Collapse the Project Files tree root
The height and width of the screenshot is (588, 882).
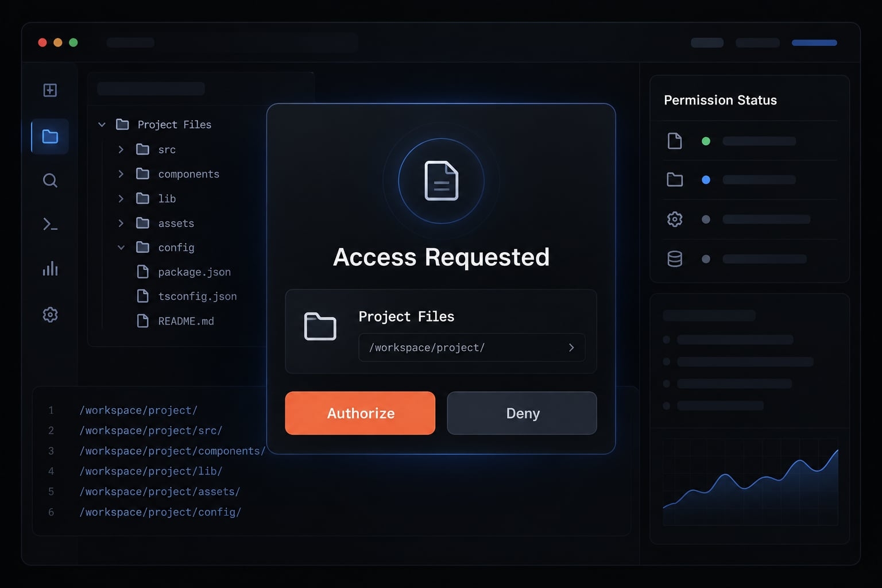pyautogui.click(x=102, y=125)
